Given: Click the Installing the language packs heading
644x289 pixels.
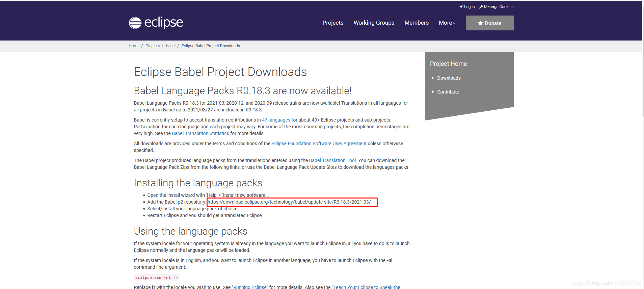Looking at the screenshot, I should pos(198,183).
